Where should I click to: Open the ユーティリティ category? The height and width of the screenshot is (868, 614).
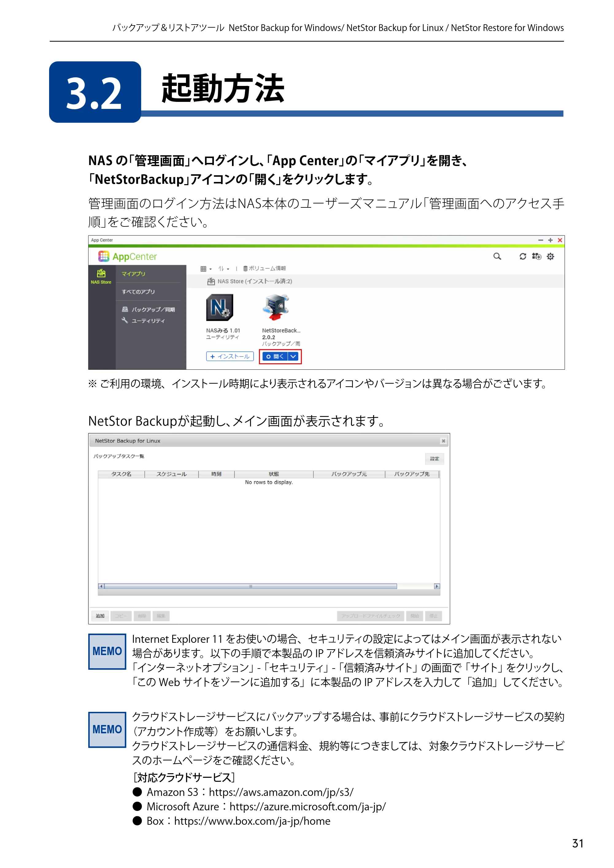(x=143, y=321)
